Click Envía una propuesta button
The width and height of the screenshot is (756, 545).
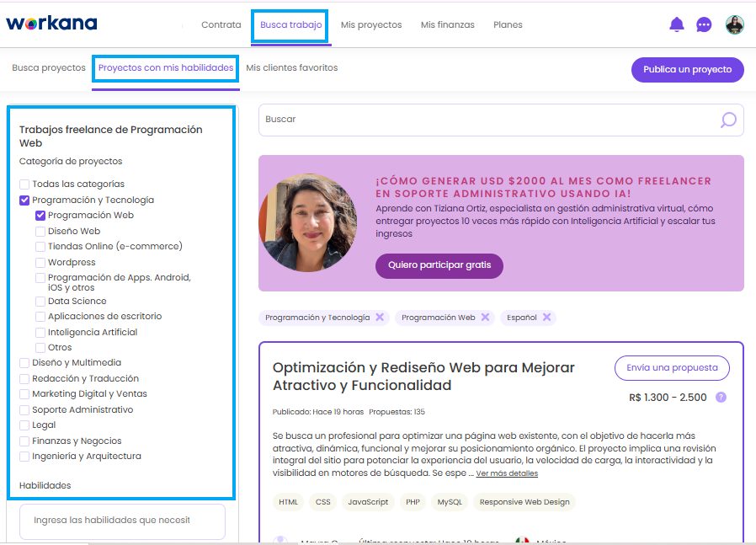(x=672, y=367)
